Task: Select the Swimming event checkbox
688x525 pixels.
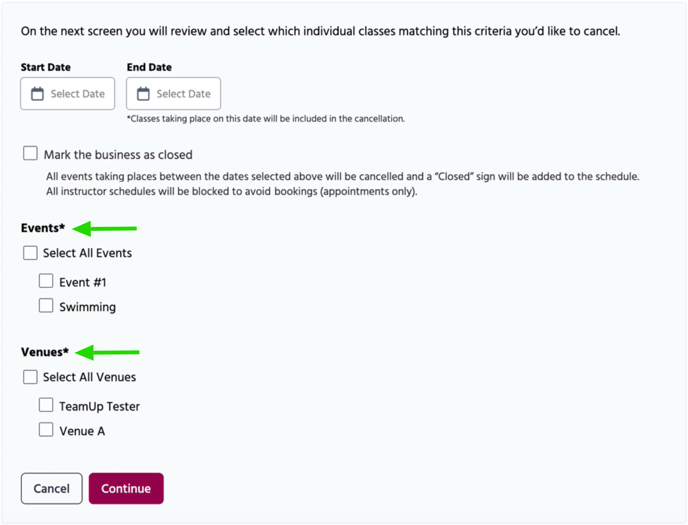Action: [46, 306]
